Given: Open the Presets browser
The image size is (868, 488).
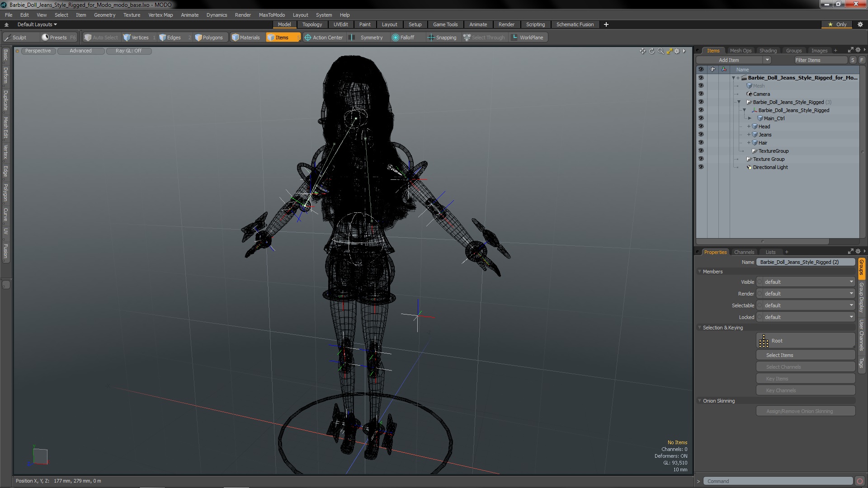Looking at the screenshot, I should click(58, 38).
